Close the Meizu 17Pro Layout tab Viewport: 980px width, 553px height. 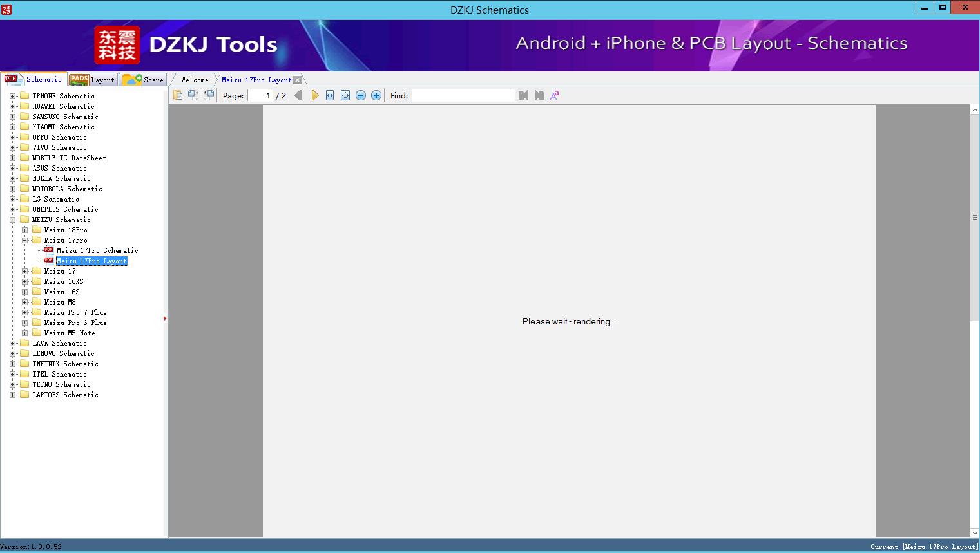(x=297, y=80)
